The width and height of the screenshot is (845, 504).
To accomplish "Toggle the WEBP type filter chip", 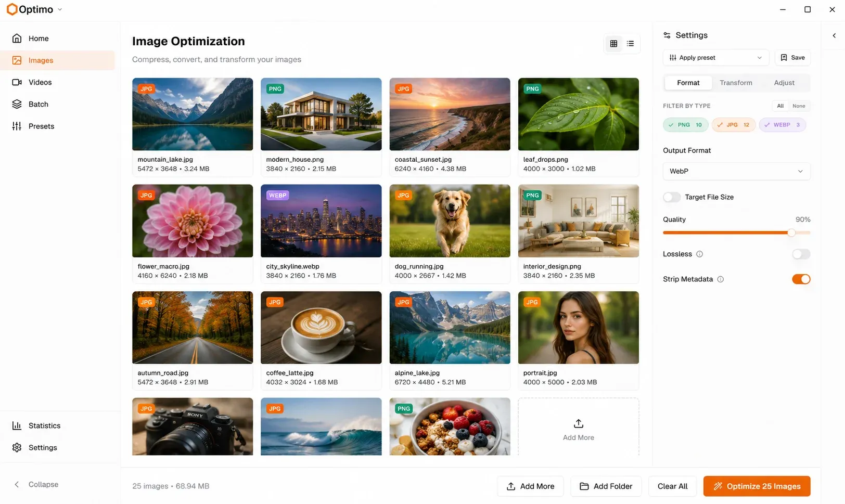I will (x=782, y=125).
